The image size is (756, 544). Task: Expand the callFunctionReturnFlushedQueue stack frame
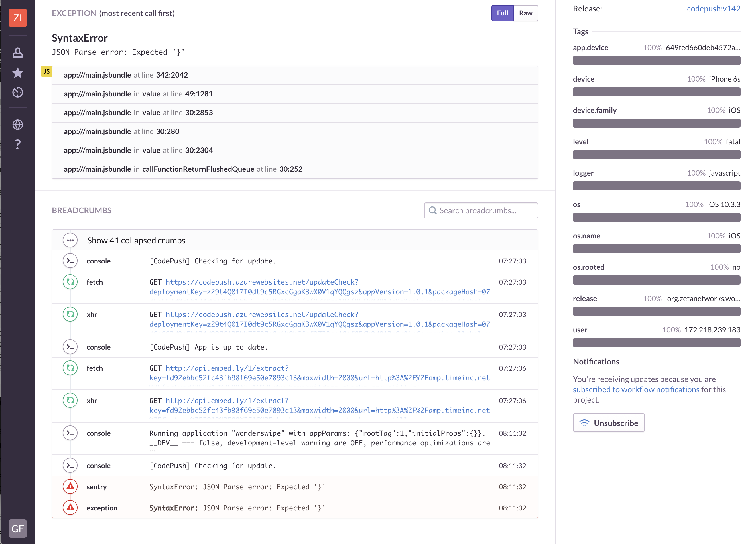coord(295,169)
